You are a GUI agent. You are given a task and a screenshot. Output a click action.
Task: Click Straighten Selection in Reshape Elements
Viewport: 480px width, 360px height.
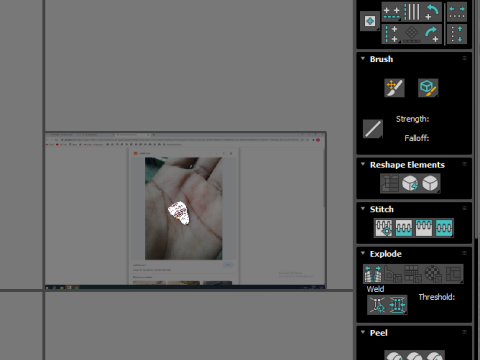(x=390, y=183)
